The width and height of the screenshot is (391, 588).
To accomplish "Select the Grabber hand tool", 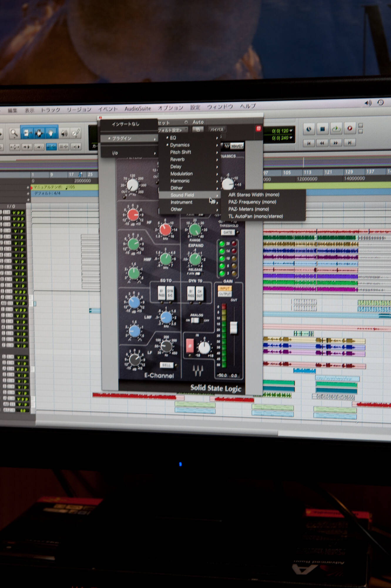I will tap(51, 133).
